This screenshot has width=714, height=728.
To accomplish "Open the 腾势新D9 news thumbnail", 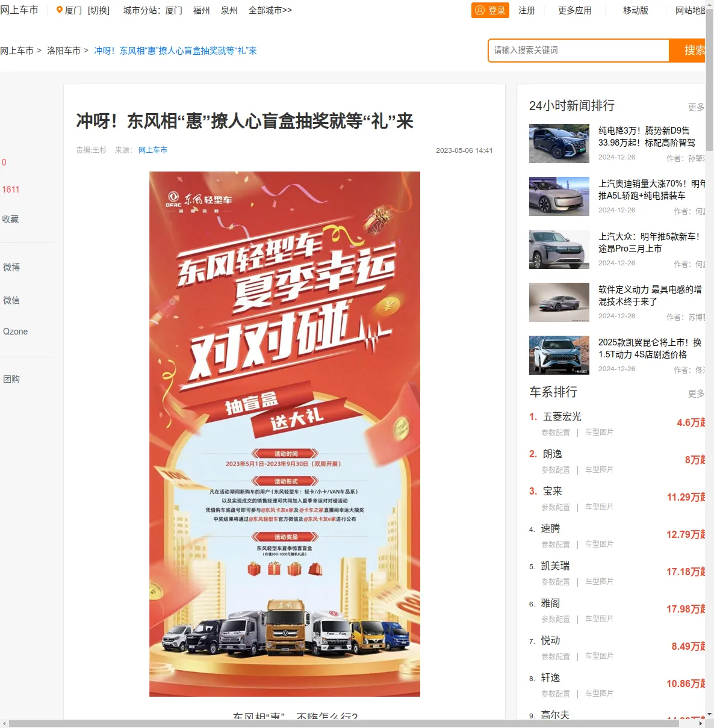I will click(559, 143).
